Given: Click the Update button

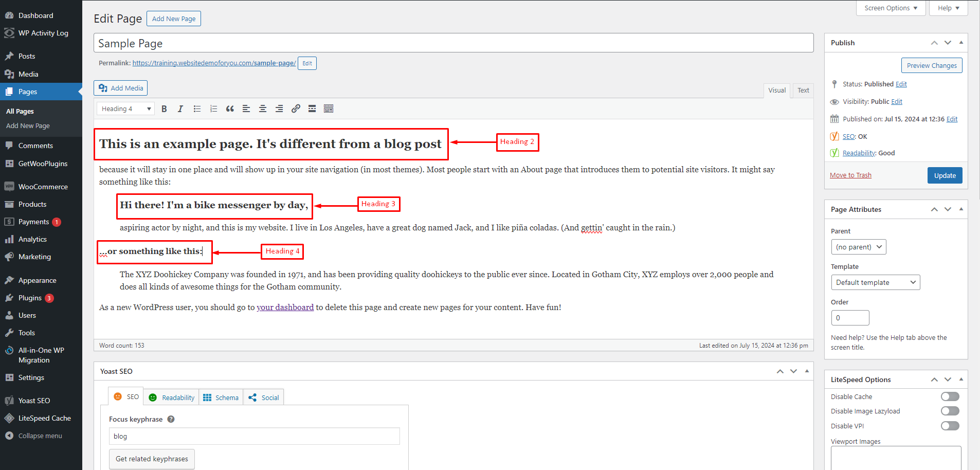Looking at the screenshot, I should tap(945, 175).
